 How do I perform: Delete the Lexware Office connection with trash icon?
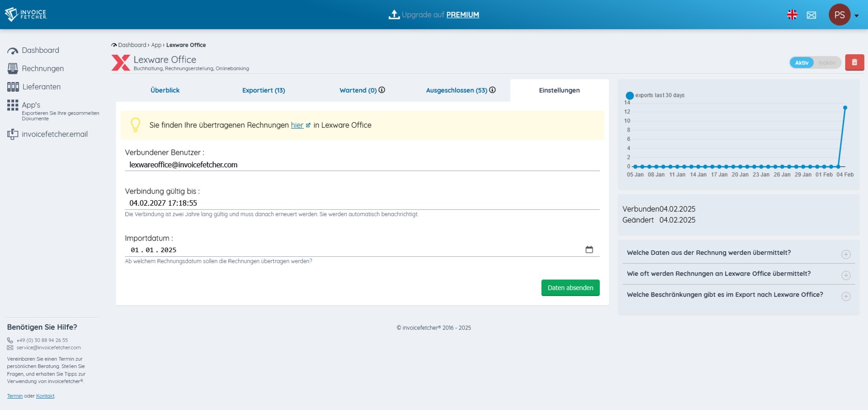[x=854, y=62]
